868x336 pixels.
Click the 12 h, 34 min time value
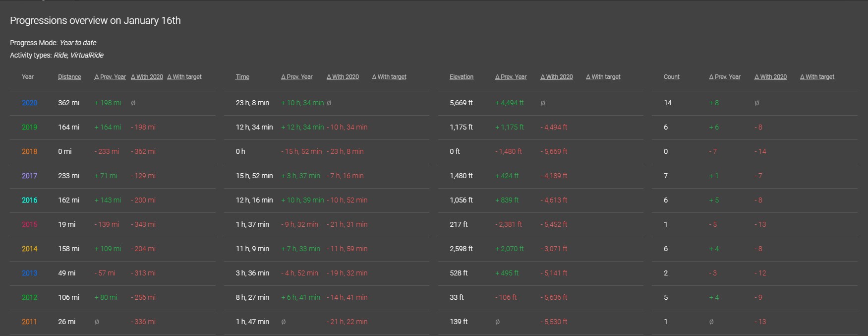tap(254, 127)
